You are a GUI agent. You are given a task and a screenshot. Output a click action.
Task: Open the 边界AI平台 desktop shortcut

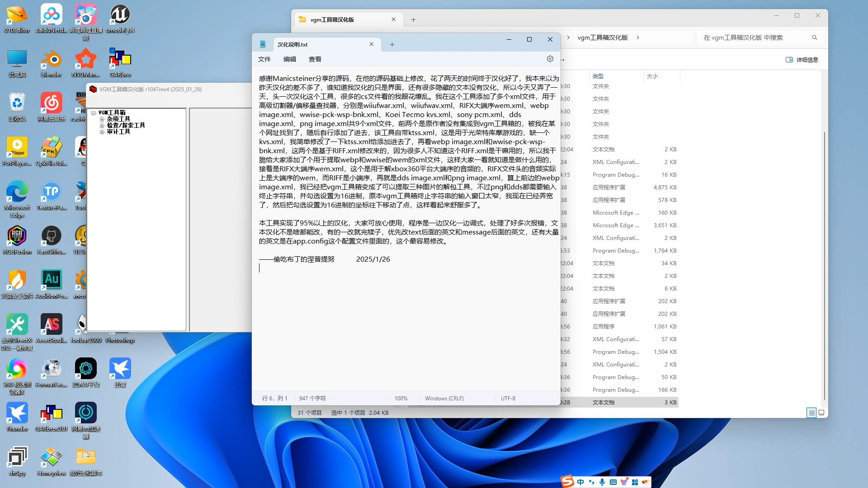pos(85,373)
